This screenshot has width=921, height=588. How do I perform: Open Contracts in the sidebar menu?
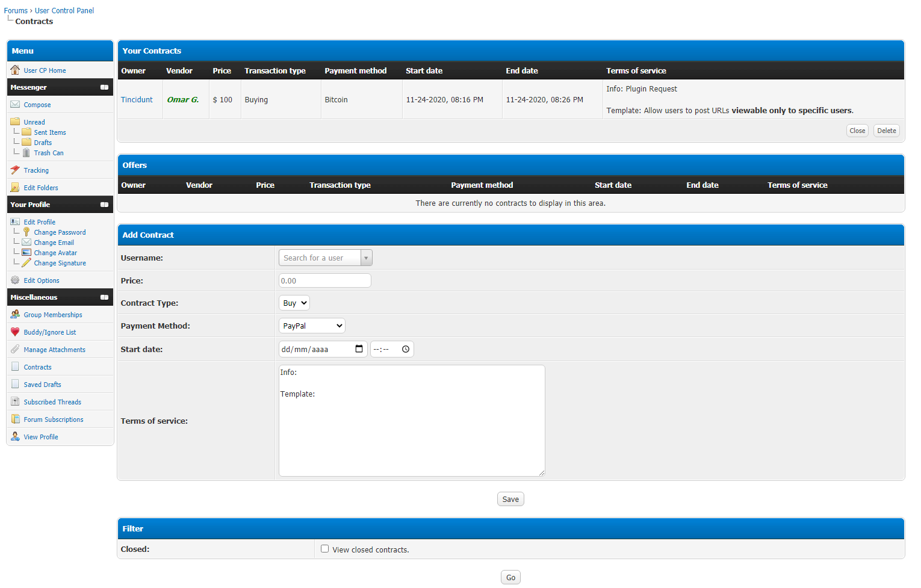37,367
